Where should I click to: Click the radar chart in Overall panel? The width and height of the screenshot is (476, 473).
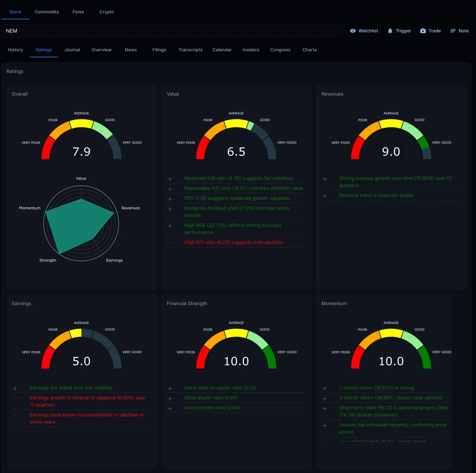(81, 223)
